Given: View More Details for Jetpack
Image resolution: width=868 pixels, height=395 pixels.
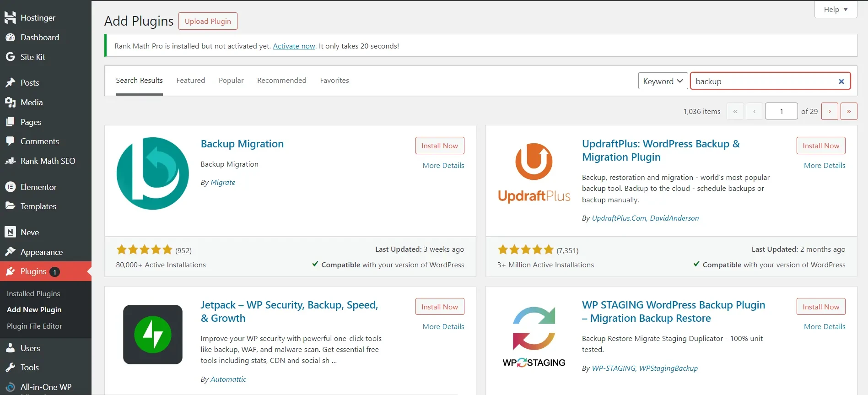Looking at the screenshot, I should (443, 327).
